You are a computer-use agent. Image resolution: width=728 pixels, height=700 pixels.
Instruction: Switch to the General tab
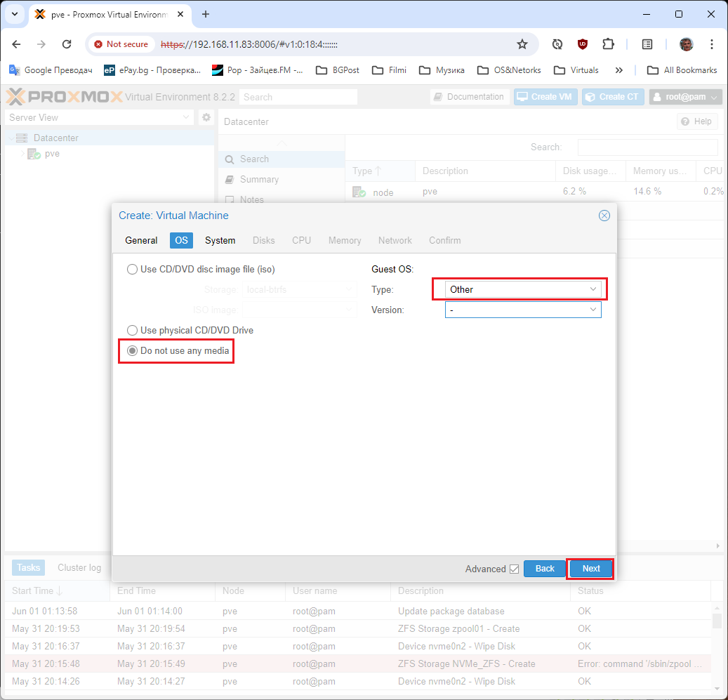click(141, 240)
